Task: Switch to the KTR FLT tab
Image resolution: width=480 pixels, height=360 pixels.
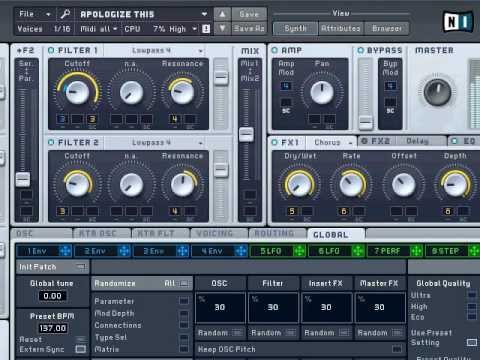Action: [x=160, y=234]
